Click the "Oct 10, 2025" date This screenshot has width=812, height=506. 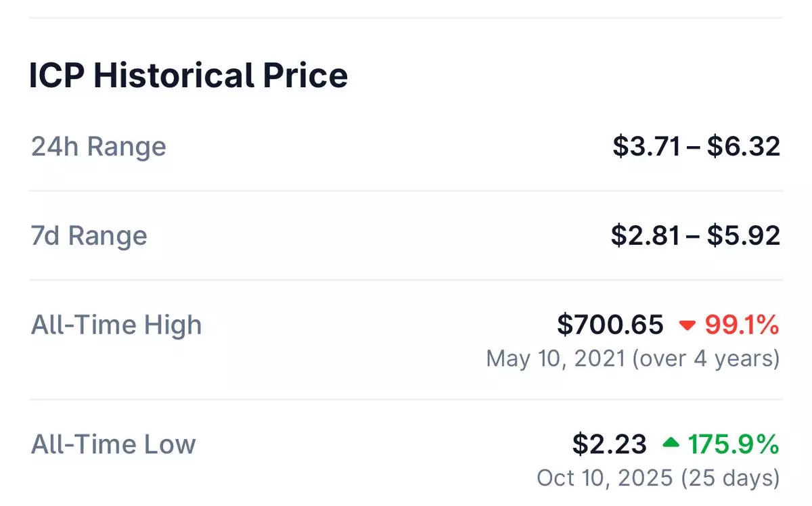pyautogui.click(x=605, y=478)
